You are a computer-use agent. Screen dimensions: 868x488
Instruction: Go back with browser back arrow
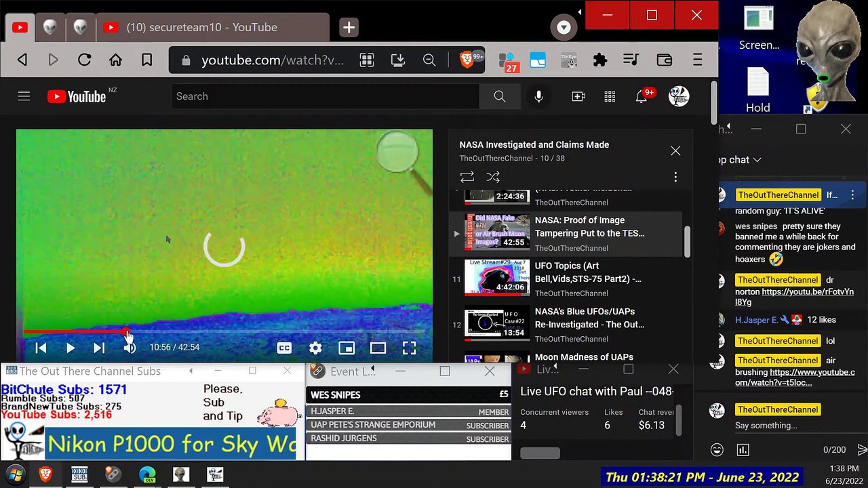pyautogui.click(x=22, y=60)
